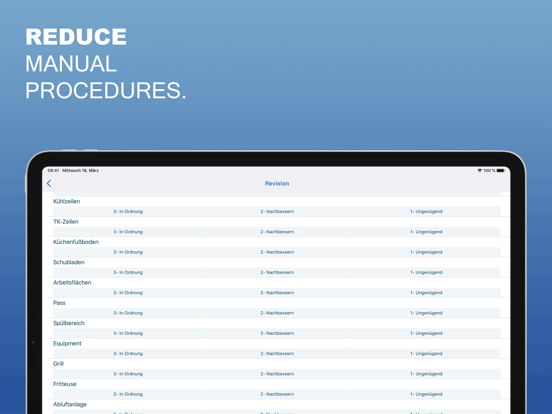Rate Spülbereich as '2- Nachbessern'
The width and height of the screenshot is (552, 414).
coord(277,333)
